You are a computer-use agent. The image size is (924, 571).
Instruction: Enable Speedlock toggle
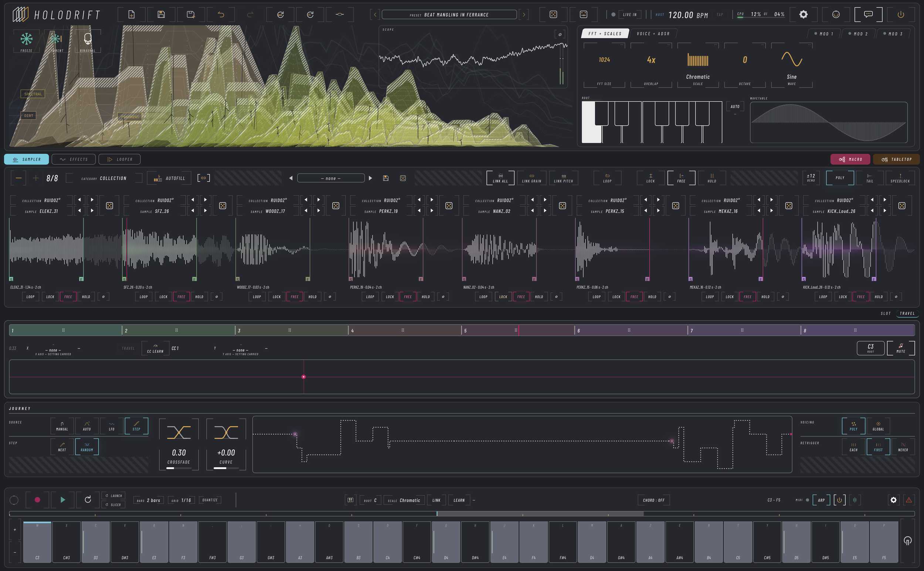point(900,178)
